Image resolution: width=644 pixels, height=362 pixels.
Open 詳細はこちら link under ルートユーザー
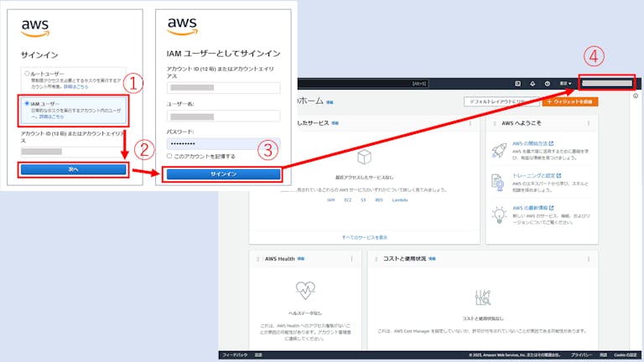click(x=75, y=87)
